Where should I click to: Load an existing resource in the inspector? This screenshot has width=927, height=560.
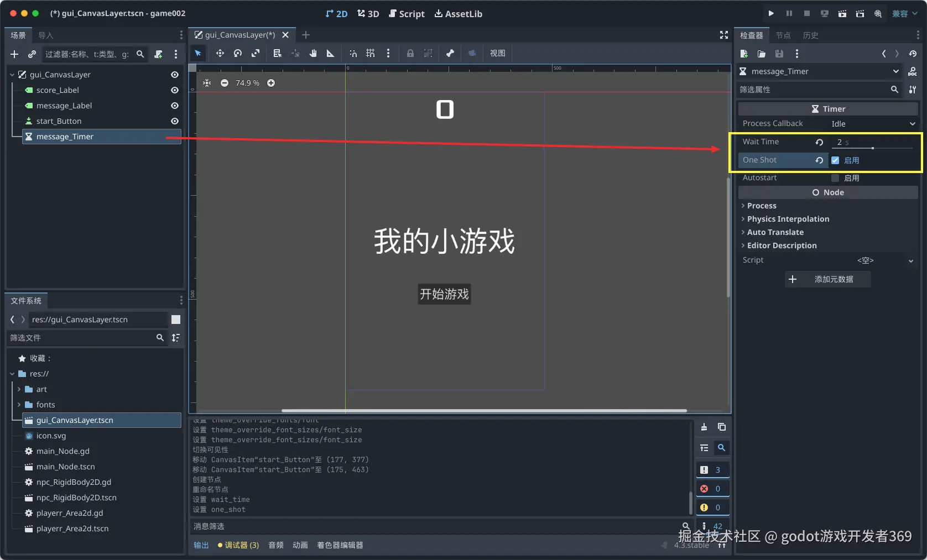[x=762, y=54]
